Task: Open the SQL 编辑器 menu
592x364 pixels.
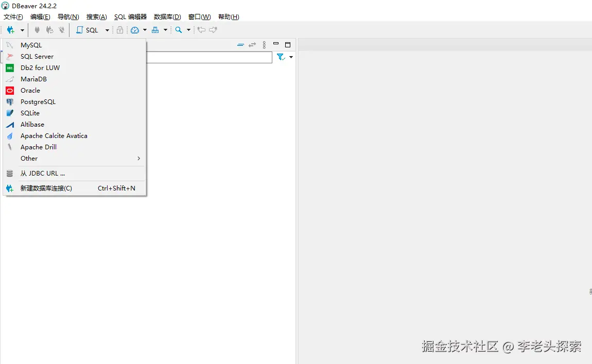Action: [x=130, y=17]
